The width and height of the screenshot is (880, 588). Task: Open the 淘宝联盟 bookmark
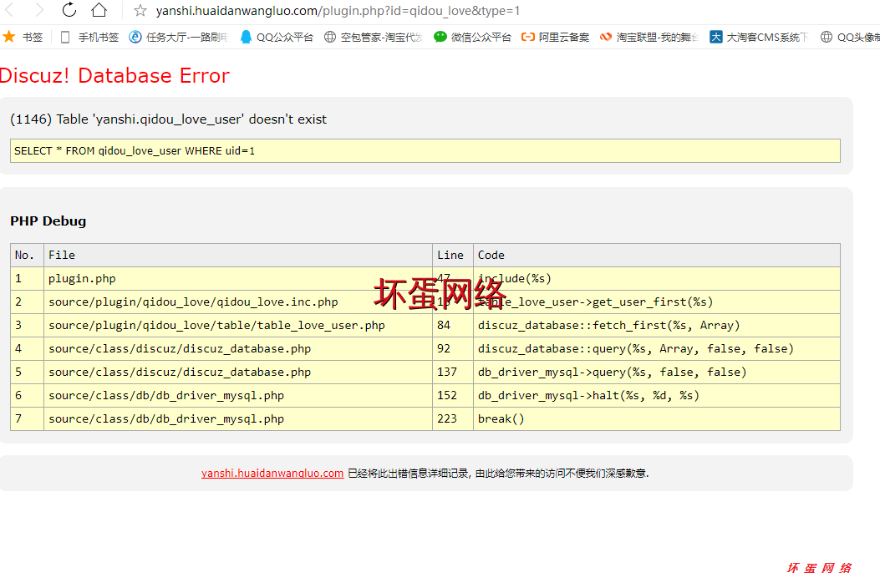649,37
